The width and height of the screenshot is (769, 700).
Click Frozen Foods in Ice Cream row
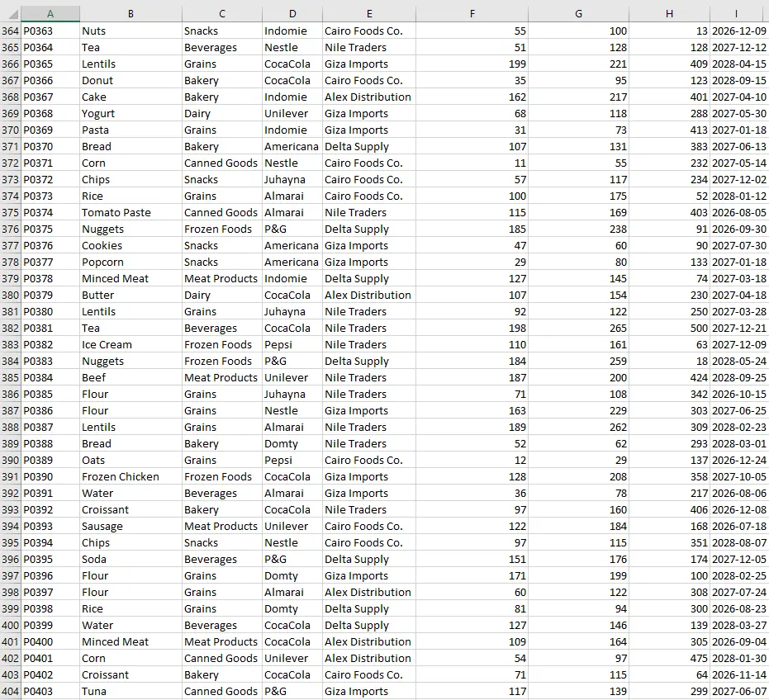pyautogui.click(x=221, y=344)
